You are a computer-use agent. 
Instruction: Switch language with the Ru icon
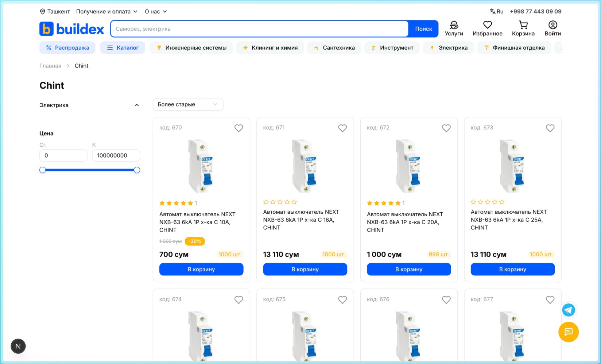click(496, 12)
